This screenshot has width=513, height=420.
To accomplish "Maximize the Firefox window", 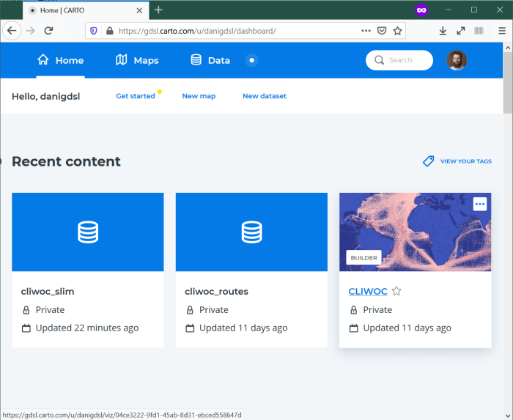I will pos(473,10).
